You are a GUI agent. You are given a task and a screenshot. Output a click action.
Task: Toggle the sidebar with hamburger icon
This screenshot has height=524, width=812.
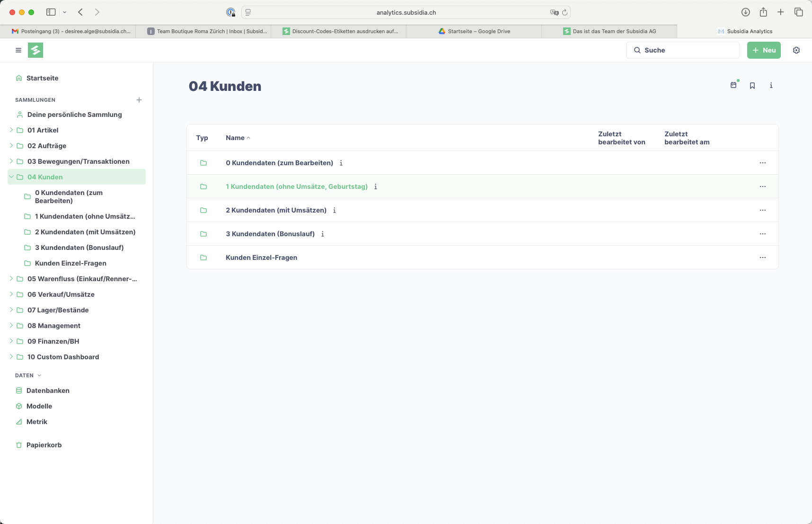(x=18, y=50)
